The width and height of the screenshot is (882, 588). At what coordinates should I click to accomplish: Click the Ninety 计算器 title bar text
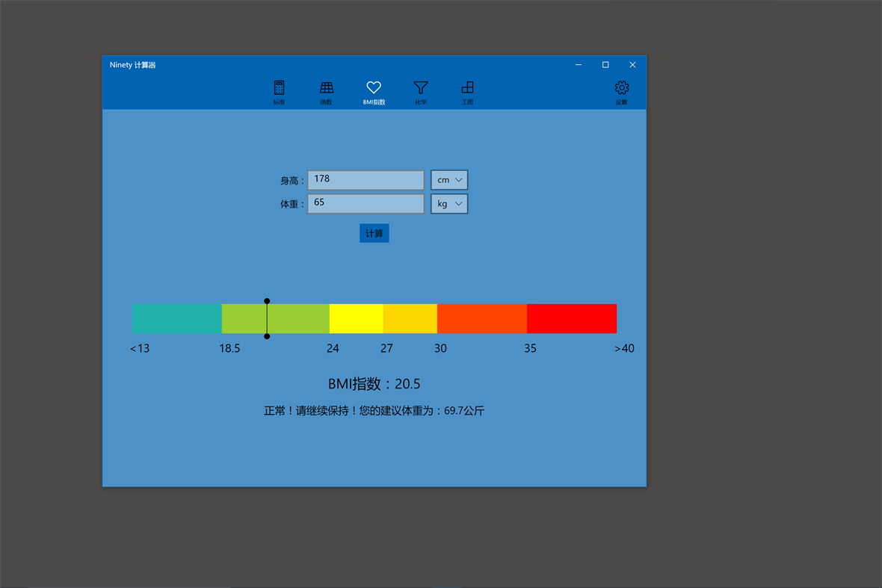pos(133,65)
